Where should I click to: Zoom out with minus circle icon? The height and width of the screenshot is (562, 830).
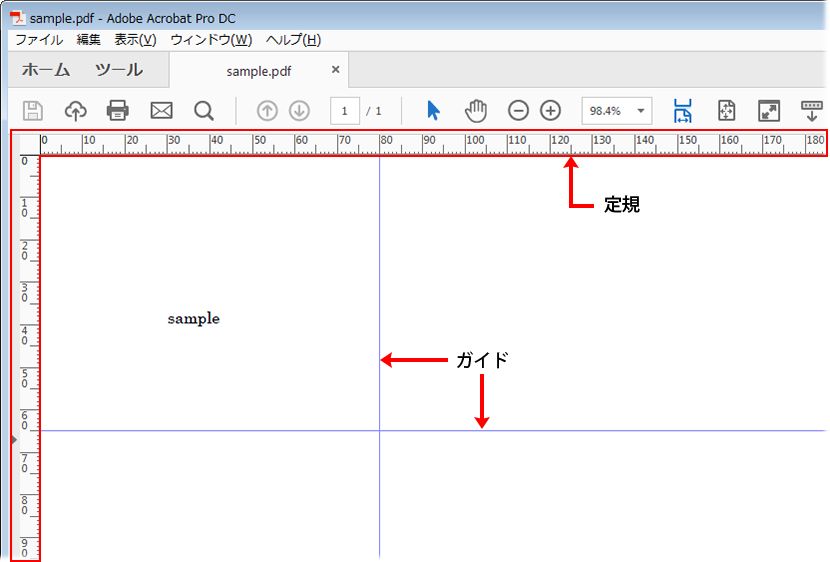click(518, 111)
